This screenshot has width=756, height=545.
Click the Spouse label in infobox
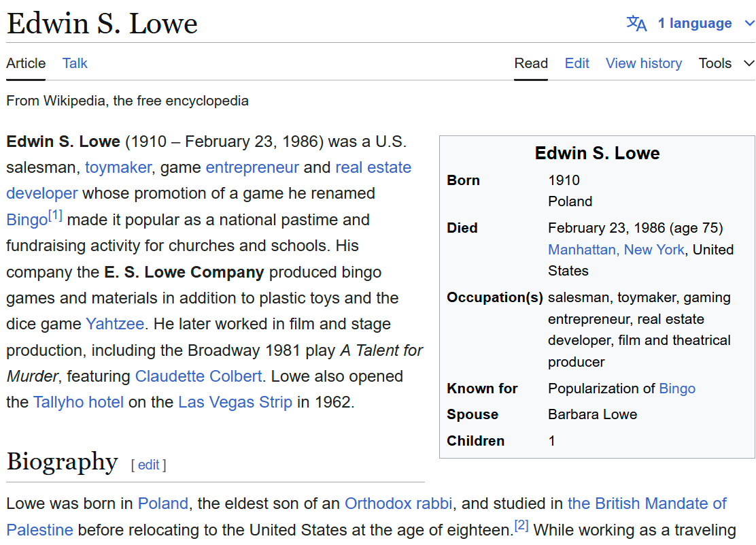click(472, 414)
